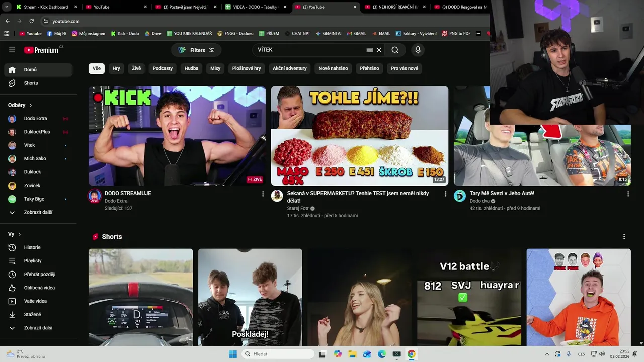Go back in browser
Image resolution: width=644 pixels, height=362 pixels.
pyautogui.click(x=8, y=21)
